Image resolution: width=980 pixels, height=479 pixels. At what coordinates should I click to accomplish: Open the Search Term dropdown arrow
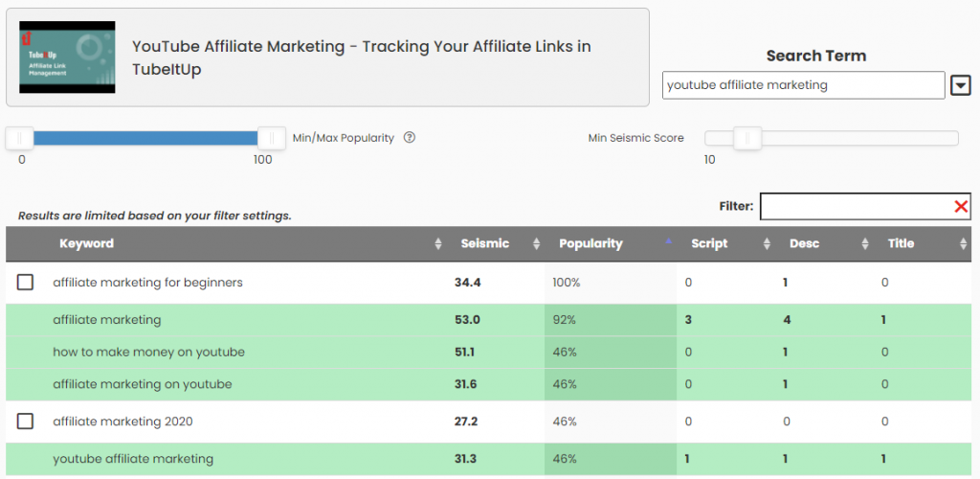[x=960, y=85]
